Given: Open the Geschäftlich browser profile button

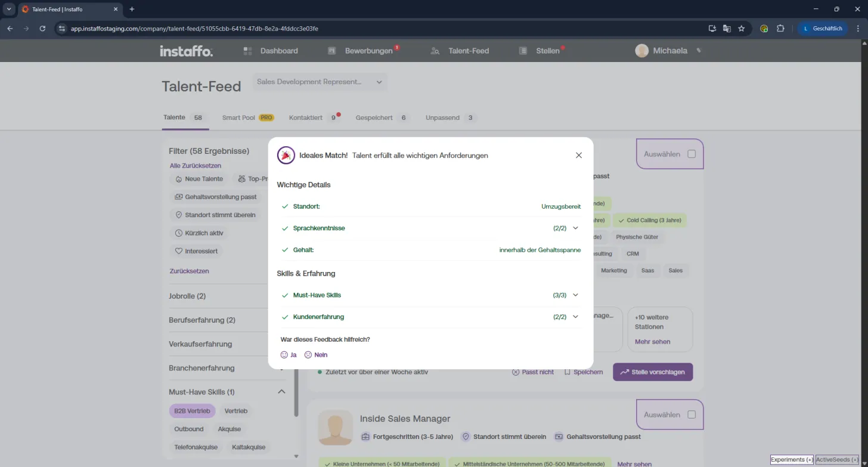Looking at the screenshot, I should coord(823,28).
